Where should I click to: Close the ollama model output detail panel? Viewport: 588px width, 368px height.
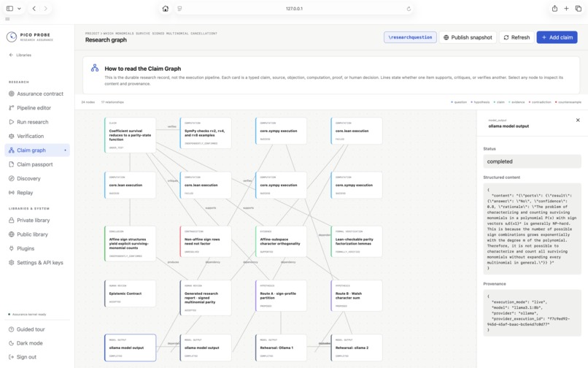[x=578, y=120]
